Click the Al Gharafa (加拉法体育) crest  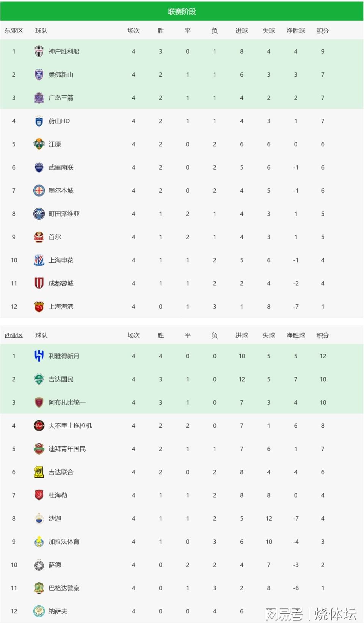point(39,542)
